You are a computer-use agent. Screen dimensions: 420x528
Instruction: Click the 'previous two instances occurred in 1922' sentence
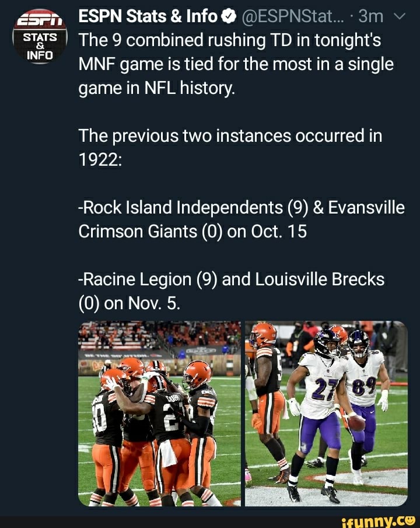click(230, 148)
